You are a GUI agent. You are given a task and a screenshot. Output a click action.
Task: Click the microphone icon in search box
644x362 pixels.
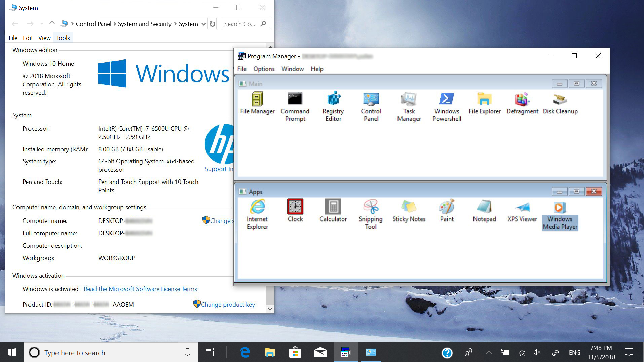tap(187, 352)
